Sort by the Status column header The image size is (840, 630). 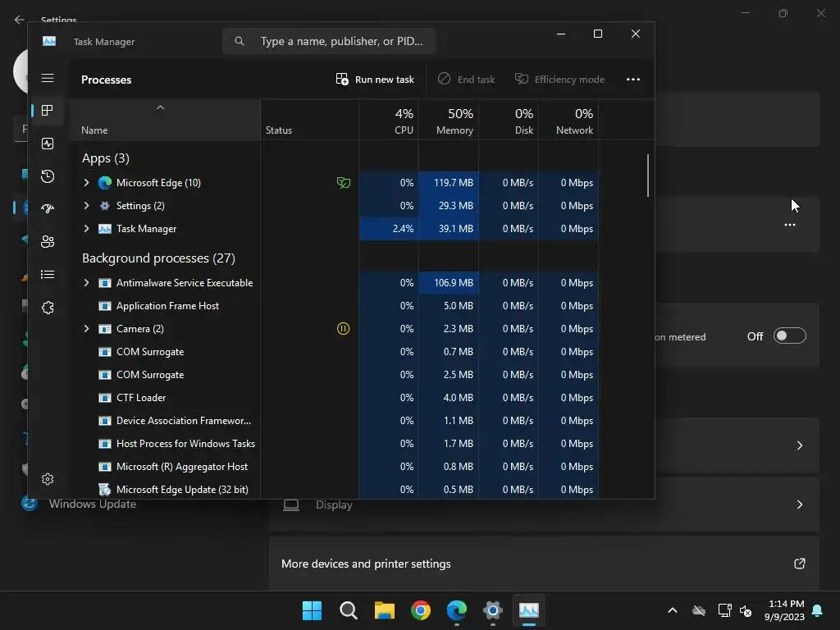309,120
